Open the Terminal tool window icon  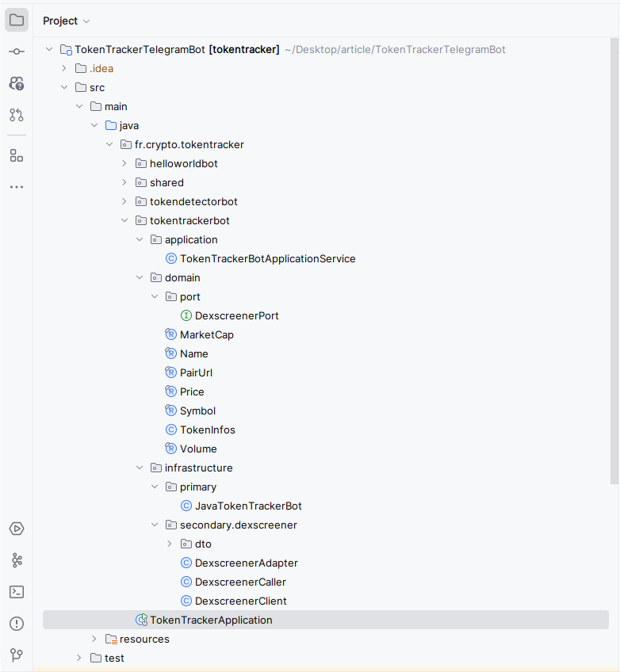click(x=17, y=592)
